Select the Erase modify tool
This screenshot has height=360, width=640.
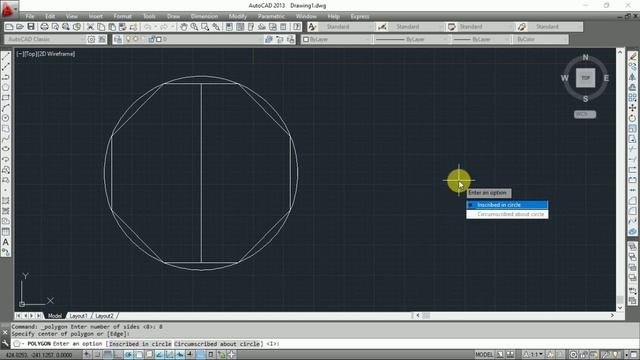point(632,56)
